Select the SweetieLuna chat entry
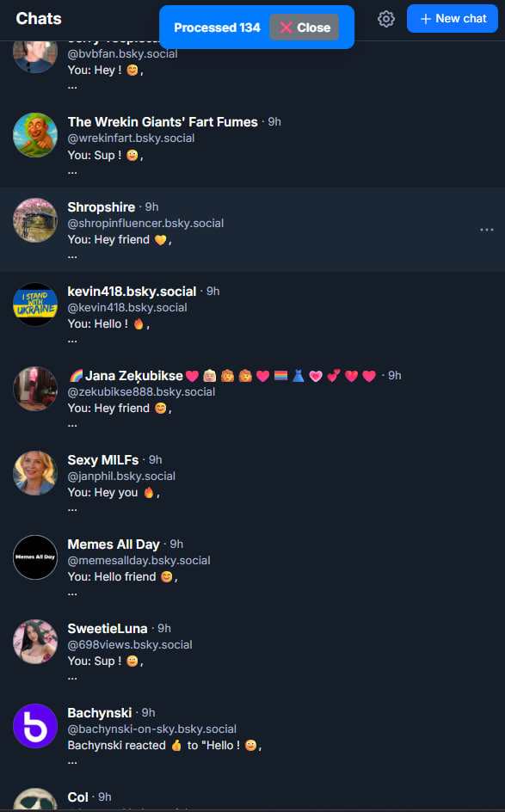The image size is (505, 812). point(252,651)
